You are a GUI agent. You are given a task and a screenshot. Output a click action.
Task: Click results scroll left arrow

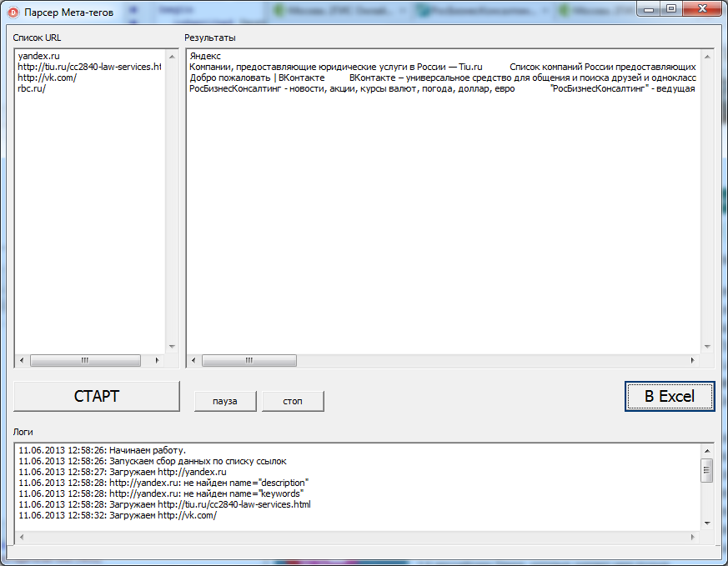point(193,360)
